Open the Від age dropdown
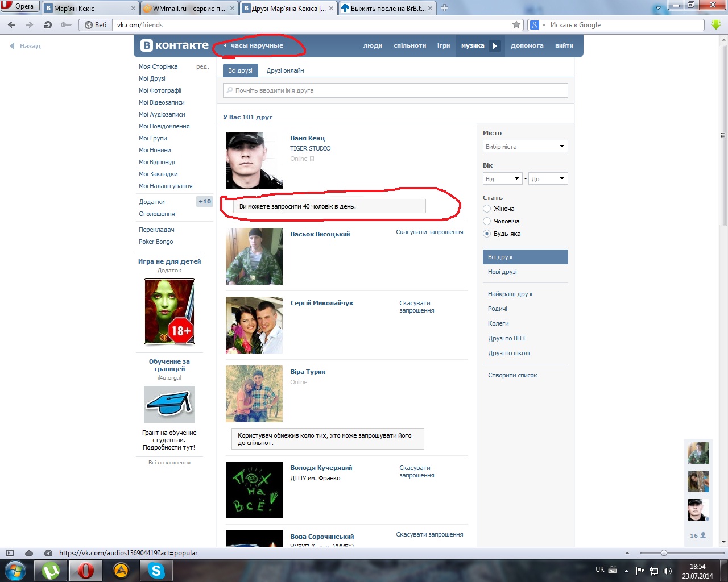The image size is (728, 582). pos(503,179)
